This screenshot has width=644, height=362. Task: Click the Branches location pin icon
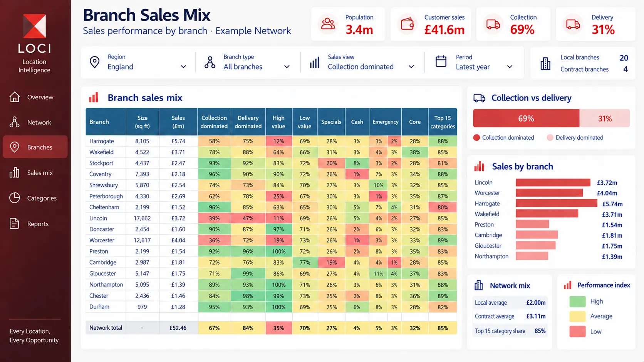coord(15,147)
